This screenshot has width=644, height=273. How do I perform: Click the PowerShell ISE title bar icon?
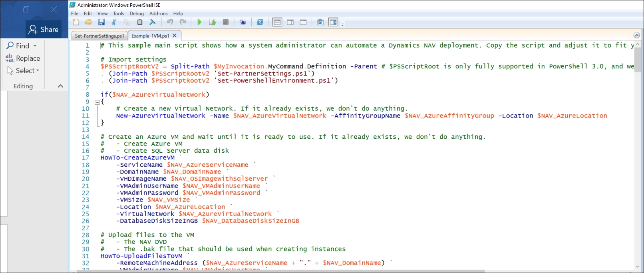click(72, 5)
